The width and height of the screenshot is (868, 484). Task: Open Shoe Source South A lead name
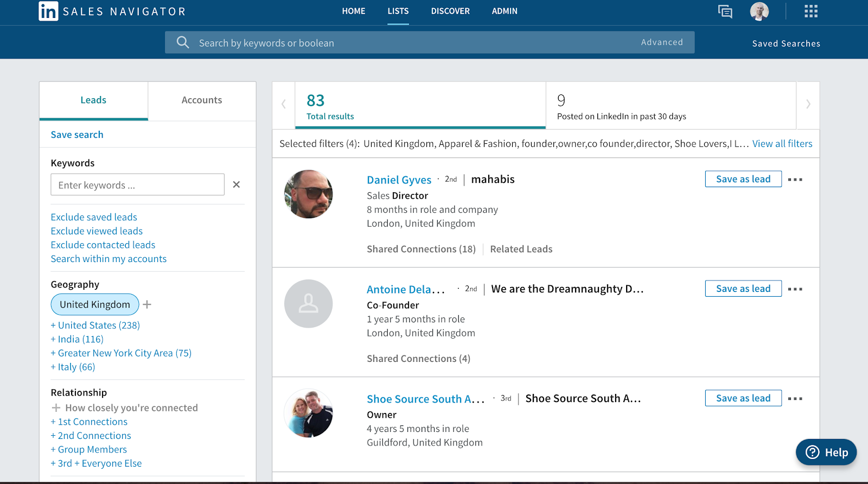(426, 399)
